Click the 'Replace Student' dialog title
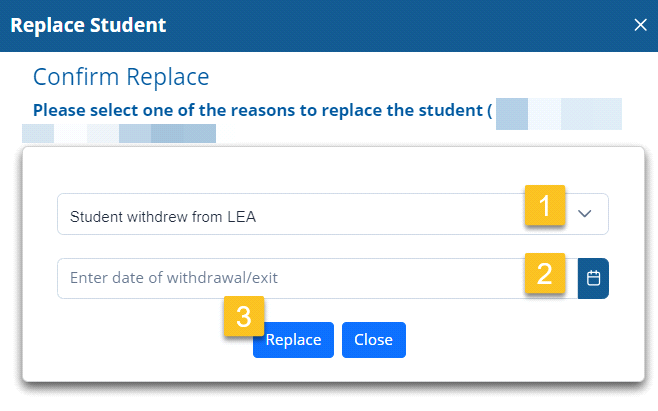Screen dimensions: 658x411 (x=88, y=25)
